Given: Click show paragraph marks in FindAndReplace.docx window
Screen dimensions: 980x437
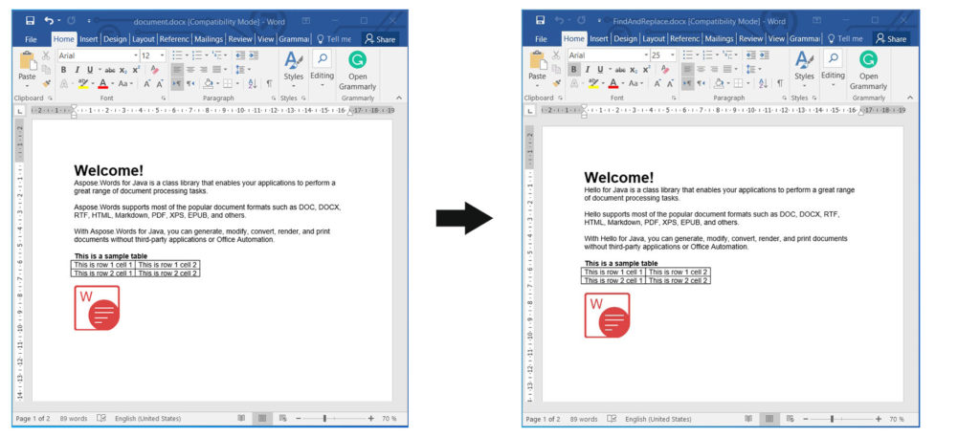Looking at the screenshot, I should click(x=779, y=84).
